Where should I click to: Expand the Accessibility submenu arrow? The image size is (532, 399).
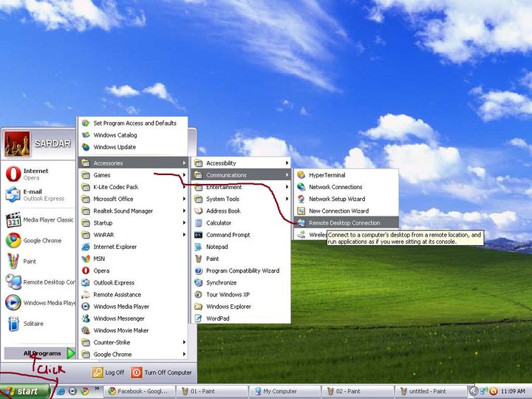pyautogui.click(x=287, y=163)
